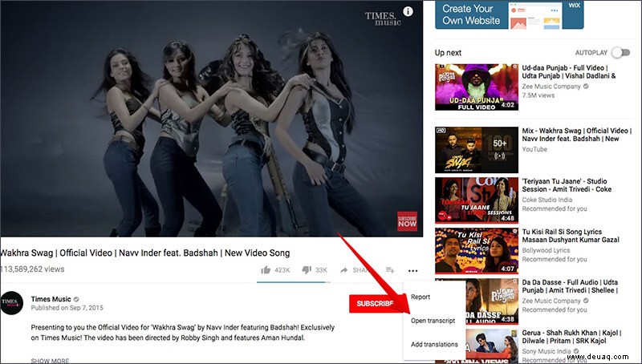Click Sony Music India channel name
The image size is (642, 364).
(x=547, y=351)
